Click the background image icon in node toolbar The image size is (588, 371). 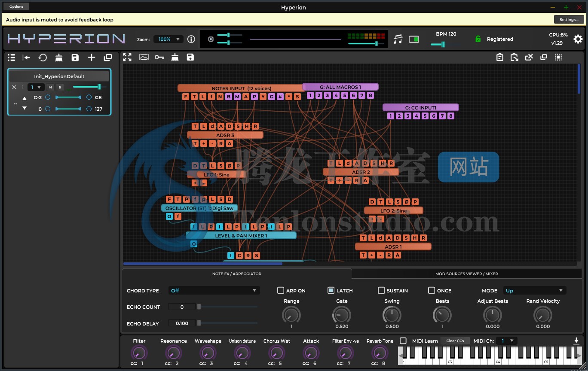pyautogui.click(x=144, y=57)
